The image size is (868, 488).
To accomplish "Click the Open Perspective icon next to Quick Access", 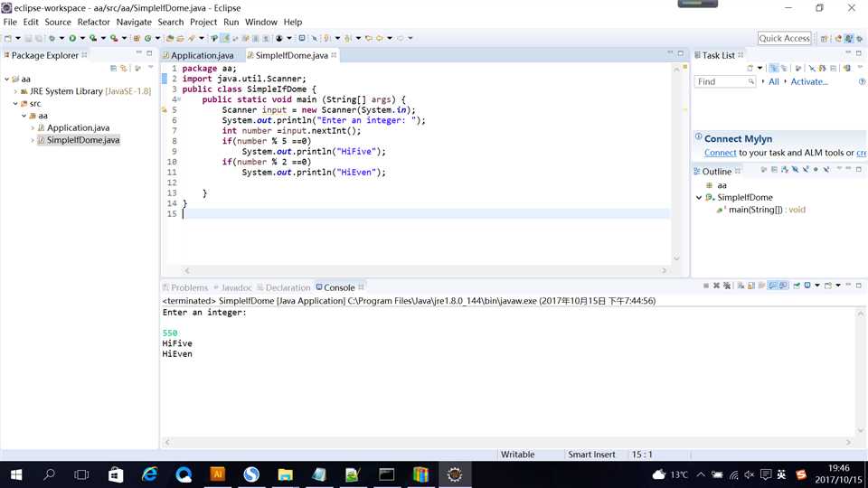I will (x=824, y=39).
